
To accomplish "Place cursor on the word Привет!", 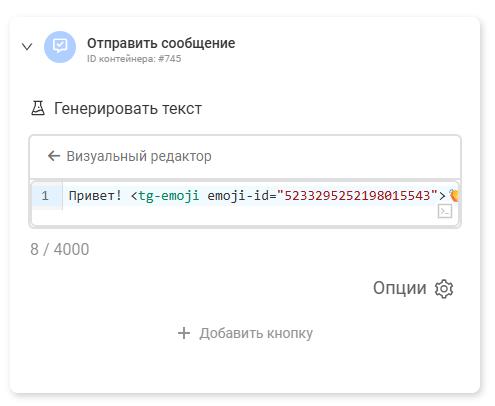I will 95,195.
